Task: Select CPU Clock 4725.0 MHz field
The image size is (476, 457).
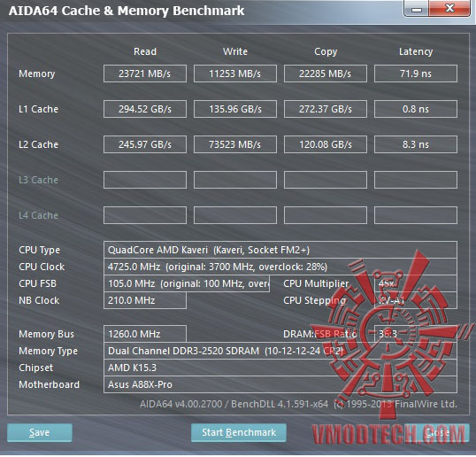Action: pyautogui.click(x=280, y=267)
